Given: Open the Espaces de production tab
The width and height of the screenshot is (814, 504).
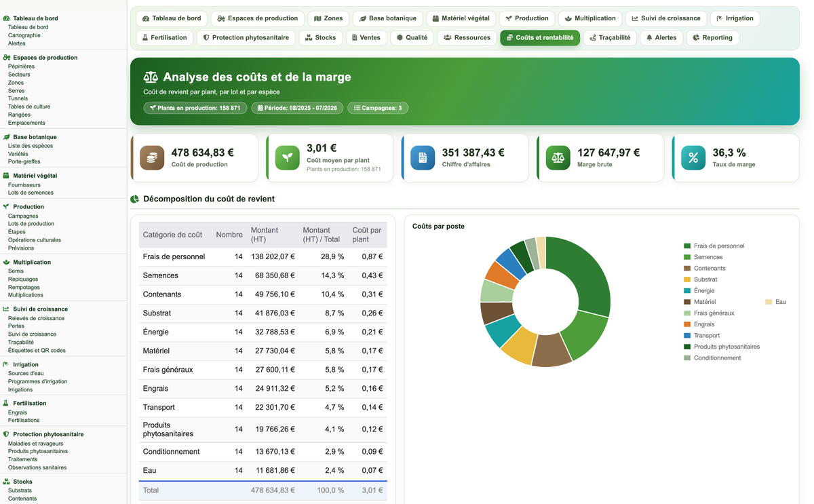Looking at the screenshot, I should point(258,18).
